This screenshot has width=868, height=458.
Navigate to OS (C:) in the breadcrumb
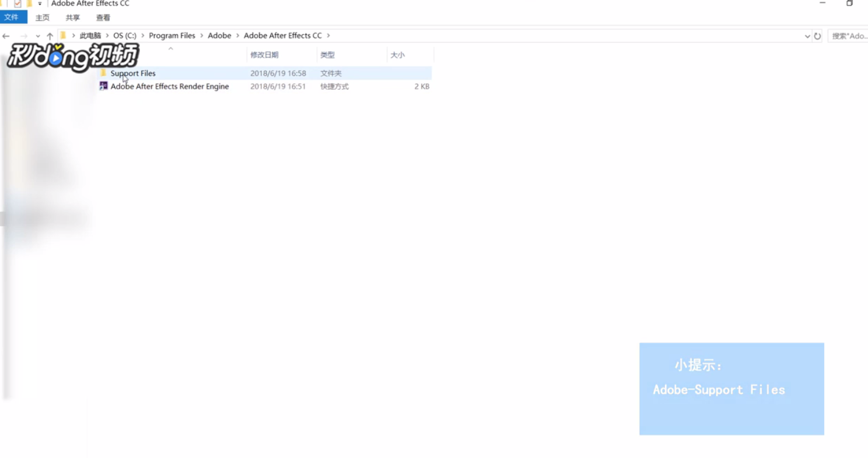point(125,36)
